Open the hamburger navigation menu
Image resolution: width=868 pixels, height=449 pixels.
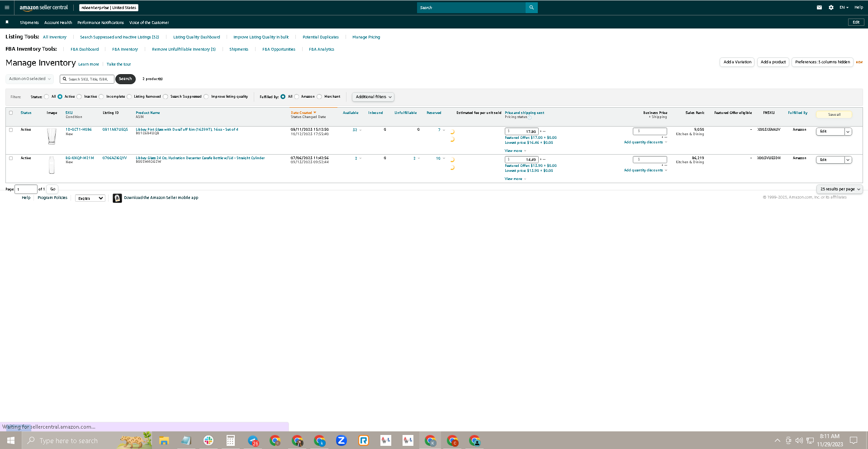[7, 7]
